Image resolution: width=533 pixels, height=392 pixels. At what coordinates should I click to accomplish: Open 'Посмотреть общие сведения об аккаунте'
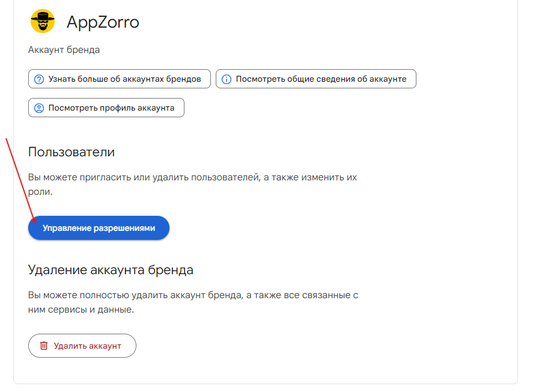[321, 79]
